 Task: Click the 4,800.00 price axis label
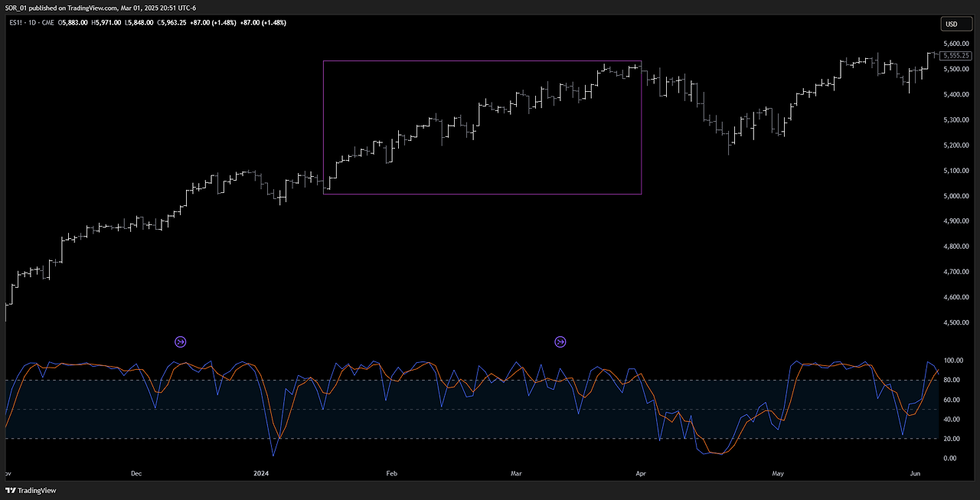pyautogui.click(x=957, y=247)
